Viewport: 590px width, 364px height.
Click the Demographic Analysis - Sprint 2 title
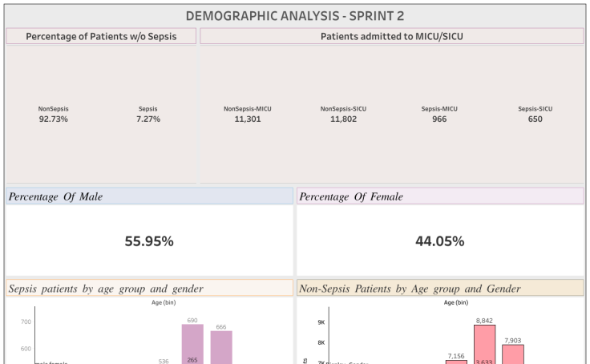pyautogui.click(x=295, y=16)
